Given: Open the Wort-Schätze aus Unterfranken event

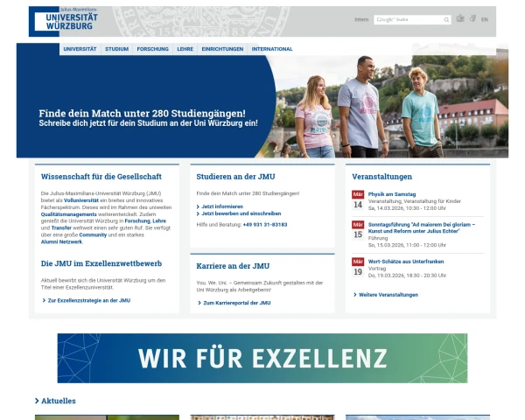Looking at the screenshot, I should click(x=406, y=262).
